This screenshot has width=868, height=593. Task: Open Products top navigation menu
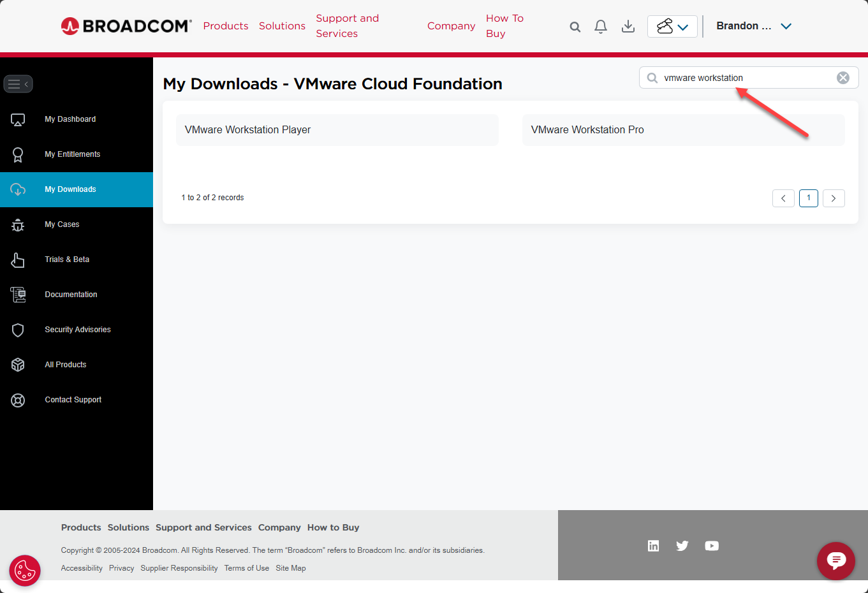tap(226, 26)
